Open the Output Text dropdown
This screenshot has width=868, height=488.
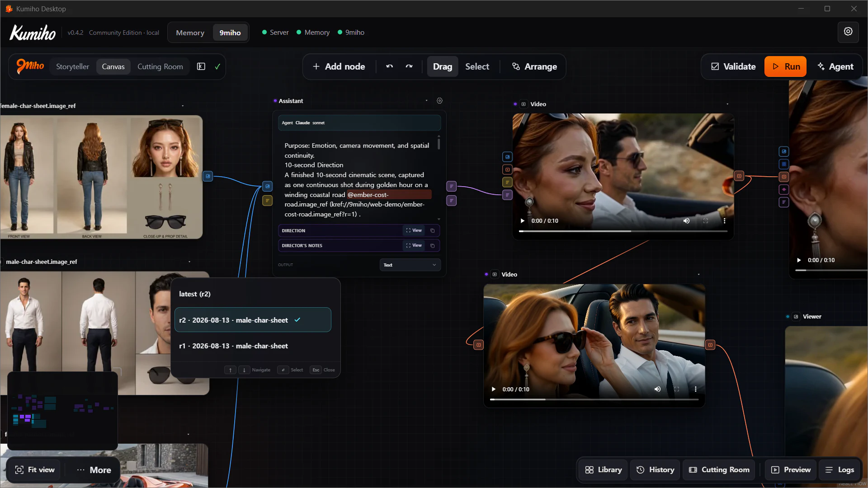tap(410, 265)
